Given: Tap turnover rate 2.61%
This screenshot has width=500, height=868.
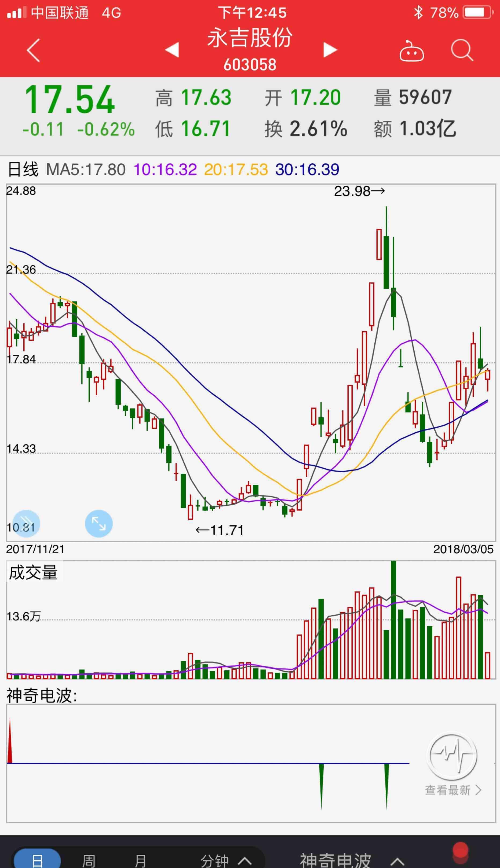Looking at the screenshot, I should (x=318, y=129).
